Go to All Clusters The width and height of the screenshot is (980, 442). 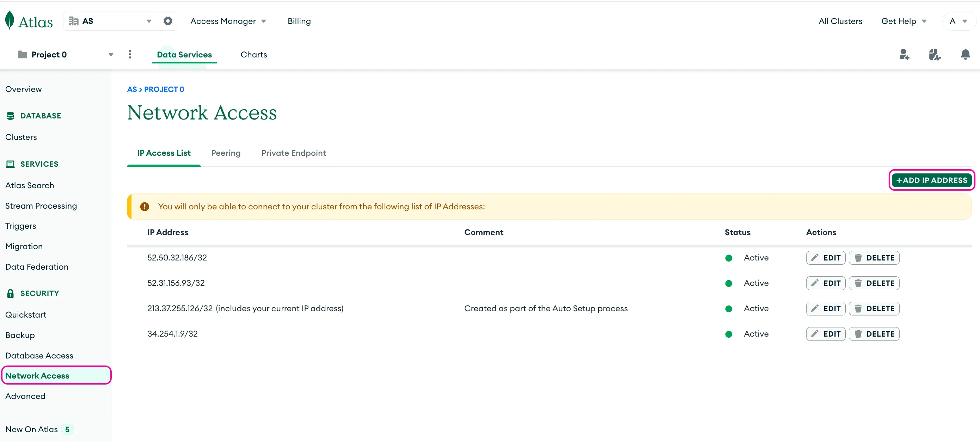tap(840, 21)
